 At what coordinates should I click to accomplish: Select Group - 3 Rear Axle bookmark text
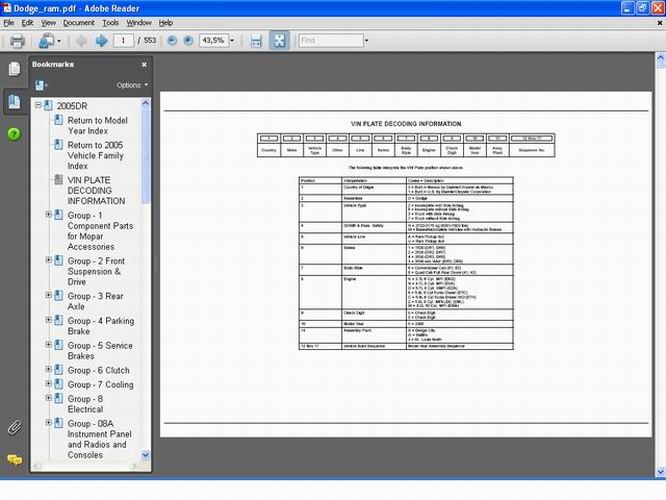tap(95, 301)
